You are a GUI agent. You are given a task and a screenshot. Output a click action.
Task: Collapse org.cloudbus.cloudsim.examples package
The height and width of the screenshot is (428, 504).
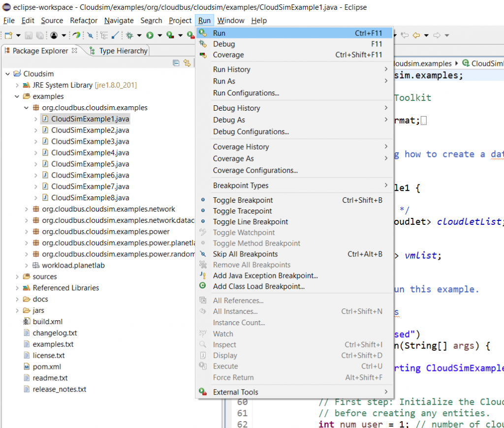pos(27,108)
